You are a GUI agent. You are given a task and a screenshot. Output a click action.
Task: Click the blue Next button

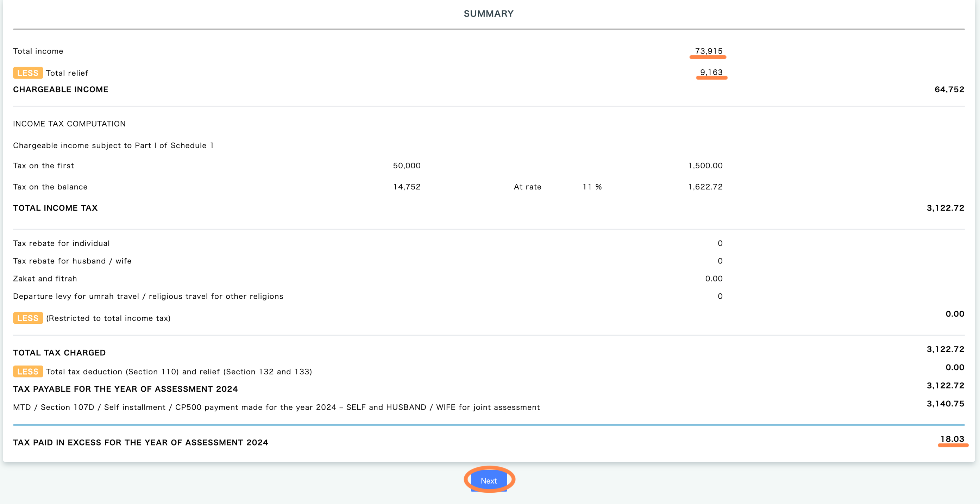[x=489, y=480]
